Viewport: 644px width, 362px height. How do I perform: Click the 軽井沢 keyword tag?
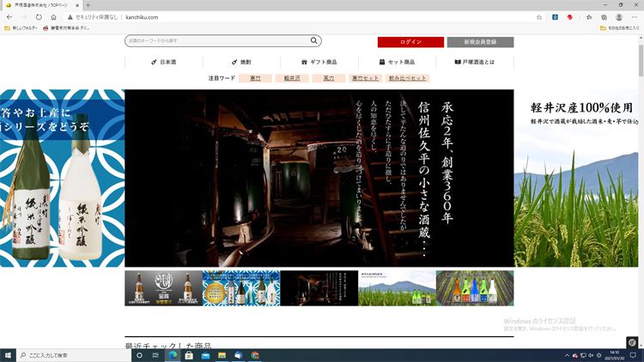tap(292, 78)
